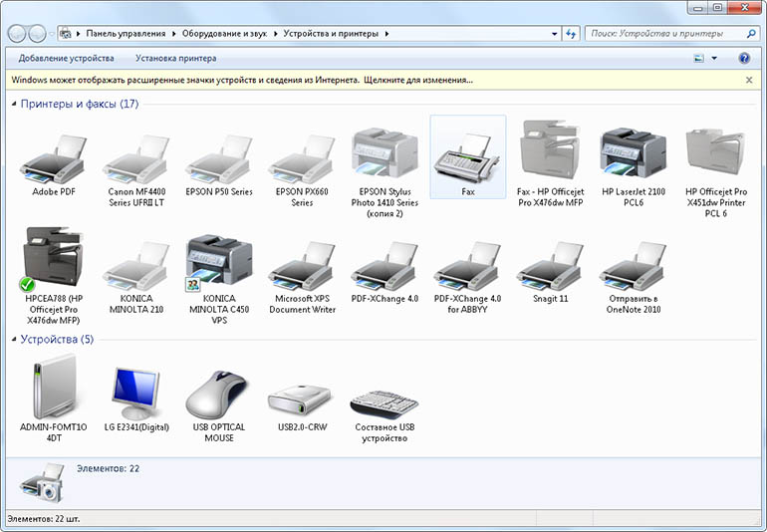Image resolution: width=767 pixels, height=532 pixels.
Task: Click the "Элементов: 22" details text
Action: point(108,468)
